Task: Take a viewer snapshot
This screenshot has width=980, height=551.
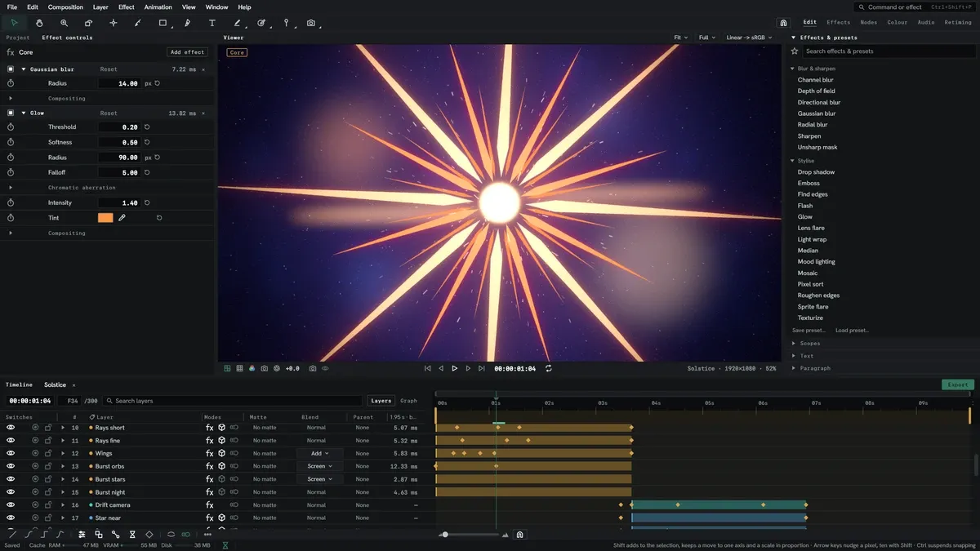Action: (312, 368)
